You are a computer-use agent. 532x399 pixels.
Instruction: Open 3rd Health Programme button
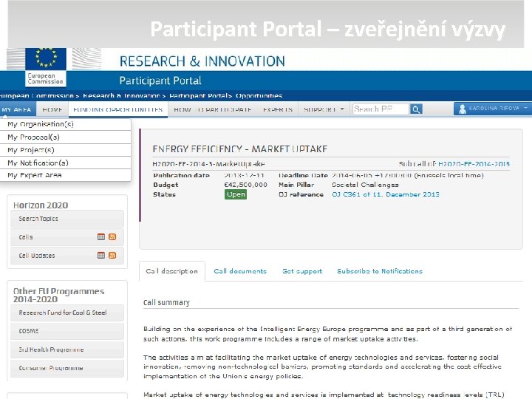pos(67,349)
